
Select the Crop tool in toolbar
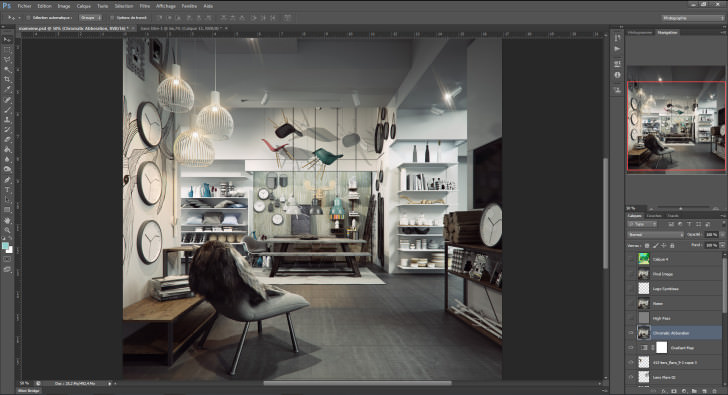(x=7, y=79)
